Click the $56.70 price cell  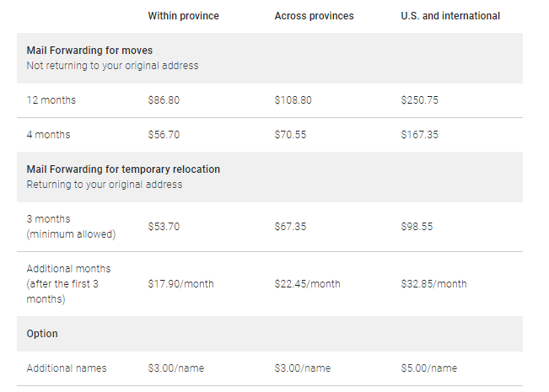click(x=164, y=135)
